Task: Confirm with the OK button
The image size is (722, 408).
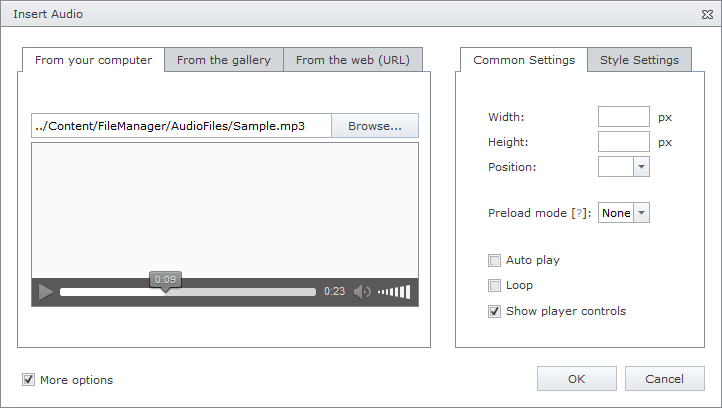Action: (x=576, y=379)
